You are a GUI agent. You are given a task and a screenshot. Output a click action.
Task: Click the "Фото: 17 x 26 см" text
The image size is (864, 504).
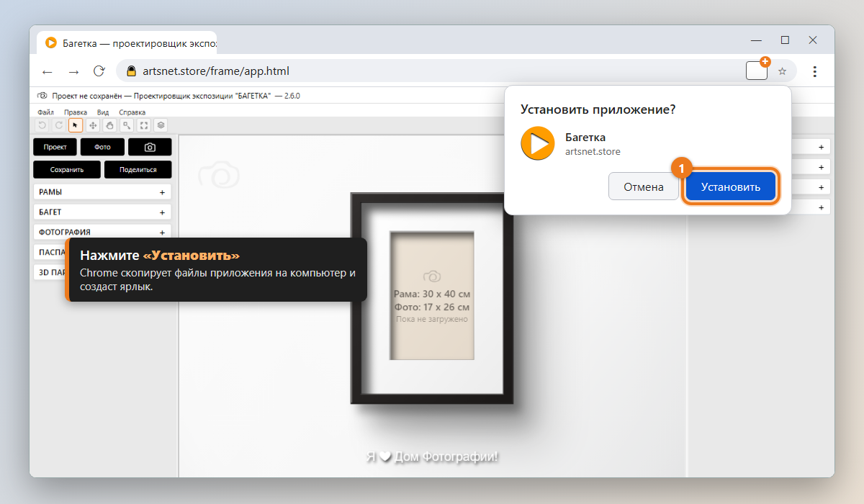pyautogui.click(x=432, y=307)
